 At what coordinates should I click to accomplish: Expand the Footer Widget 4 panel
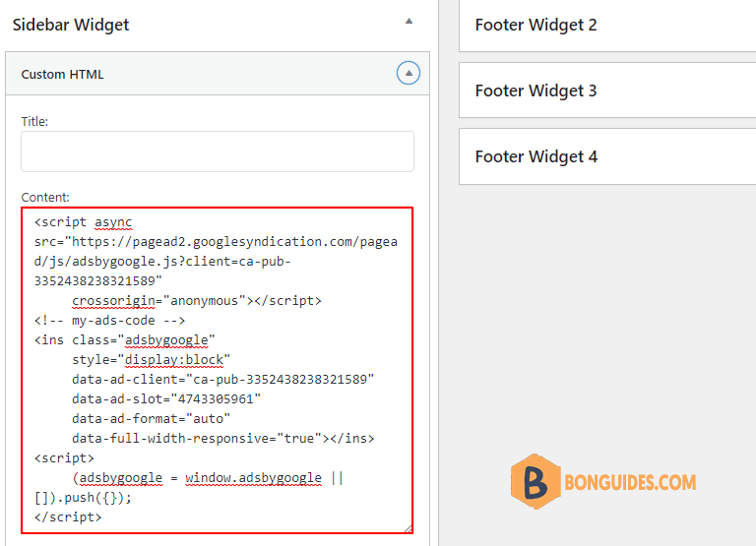click(607, 156)
